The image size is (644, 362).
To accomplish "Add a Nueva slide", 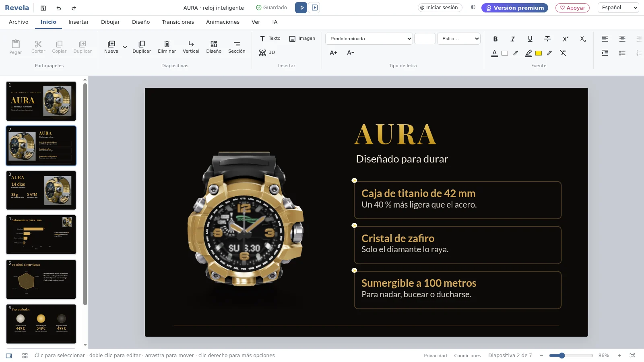I will tap(111, 47).
